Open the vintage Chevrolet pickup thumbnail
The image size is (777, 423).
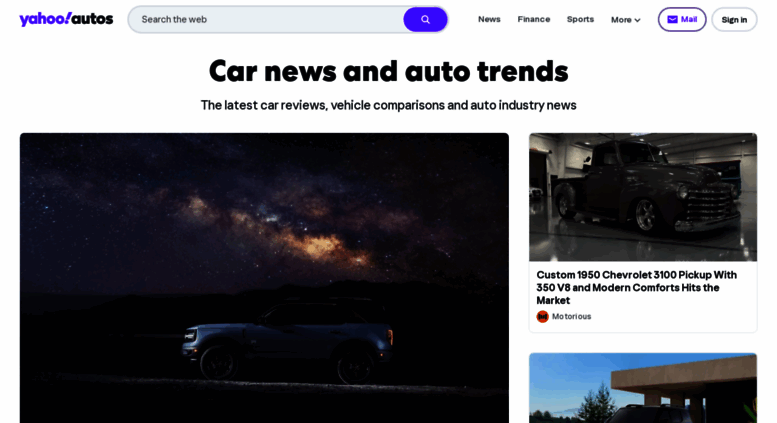point(643,197)
